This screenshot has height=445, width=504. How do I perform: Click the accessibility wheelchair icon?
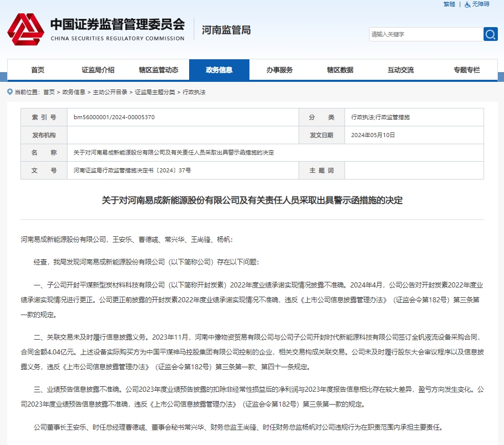coord(467,4)
